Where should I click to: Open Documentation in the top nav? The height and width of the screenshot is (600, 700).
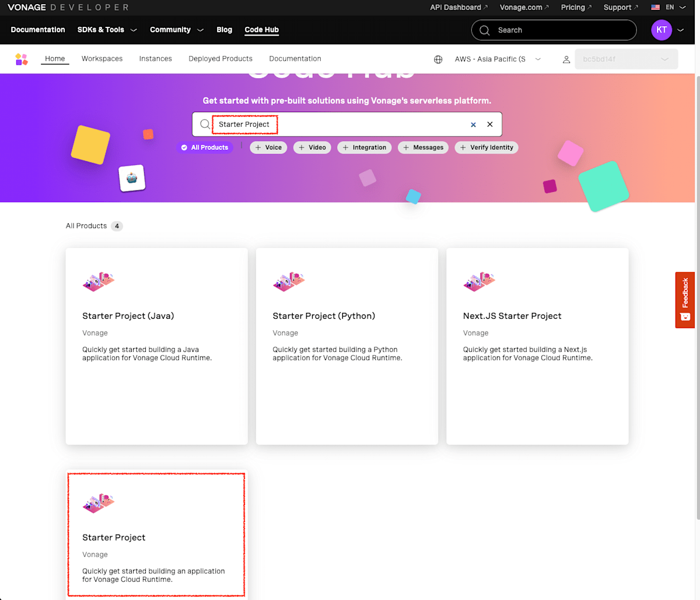(x=38, y=30)
